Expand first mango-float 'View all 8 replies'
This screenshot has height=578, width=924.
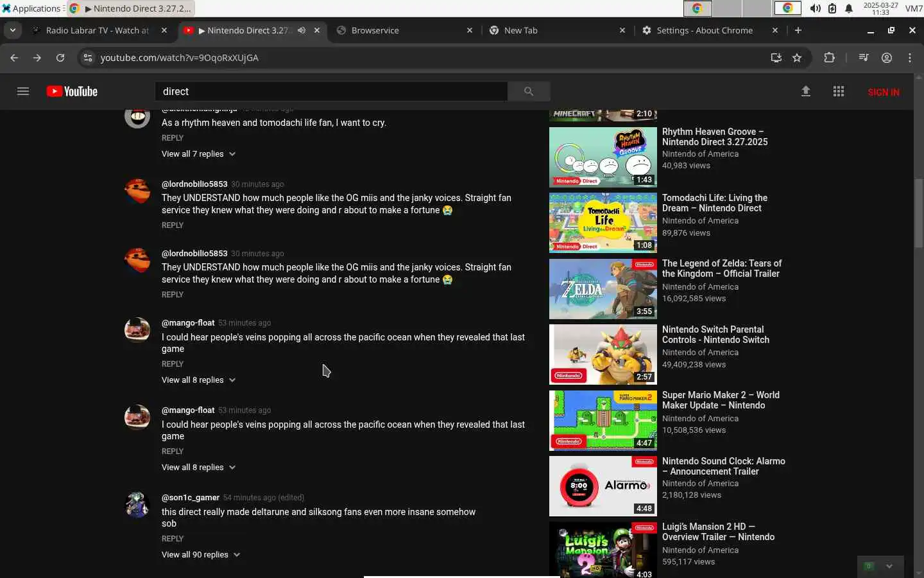click(x=198, y=380)
